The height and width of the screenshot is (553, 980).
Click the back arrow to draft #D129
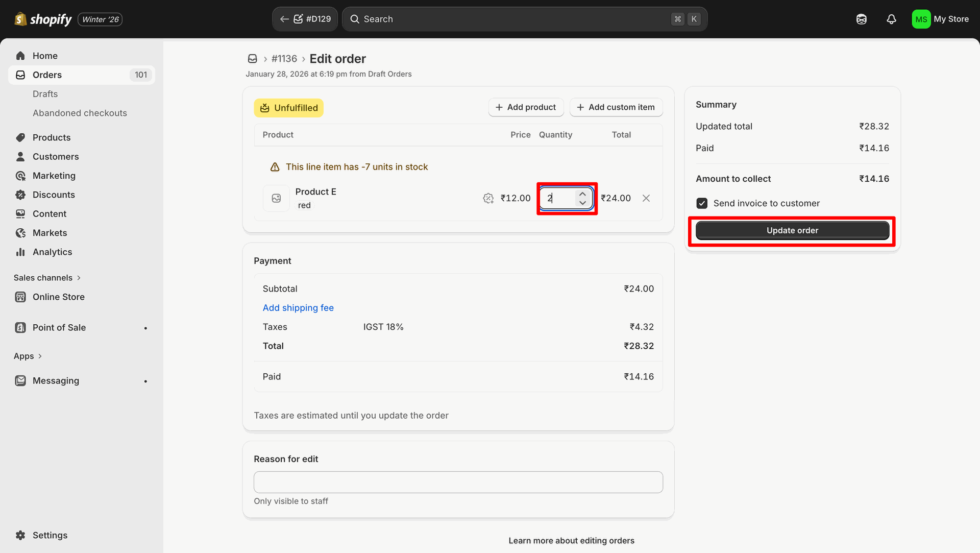(x=284, y=19)
